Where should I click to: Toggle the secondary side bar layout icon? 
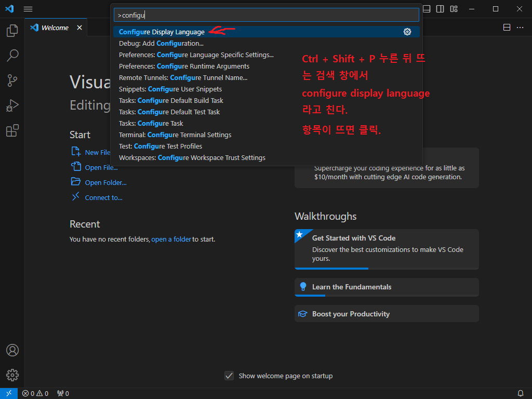pos(440,9)
